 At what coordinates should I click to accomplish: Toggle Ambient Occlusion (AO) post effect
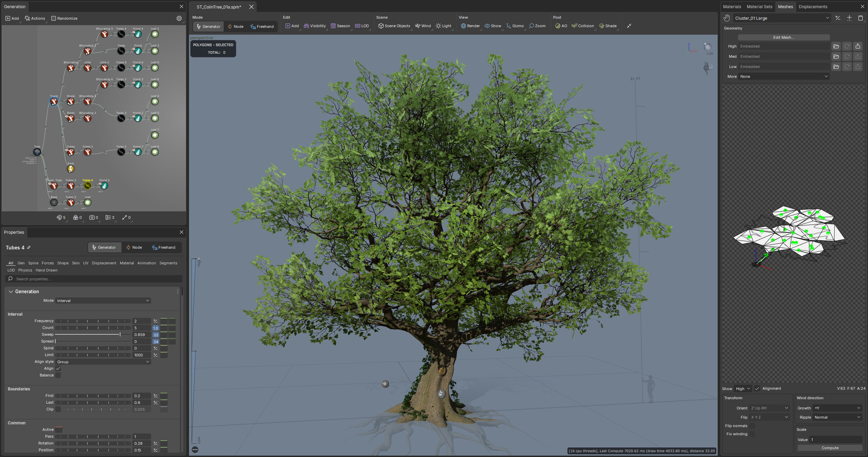tap(561, 26)
